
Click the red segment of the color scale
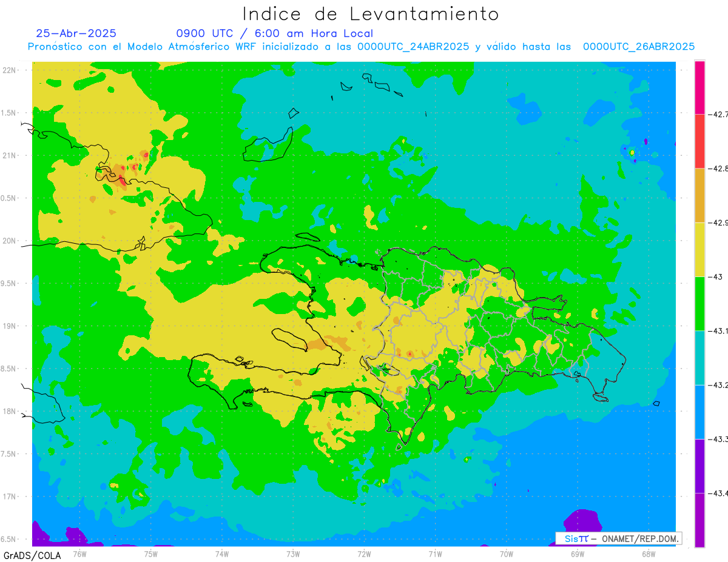(x=699, y=141)
